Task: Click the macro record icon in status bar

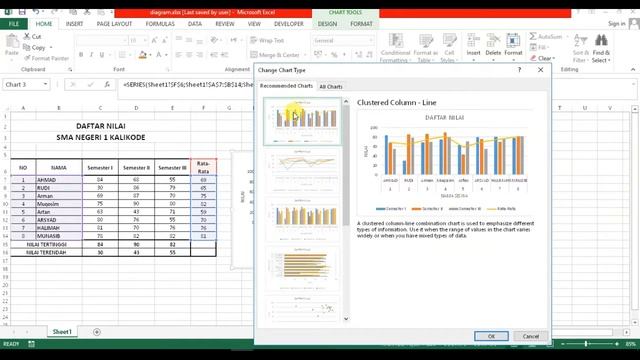Action: point(31,344)
